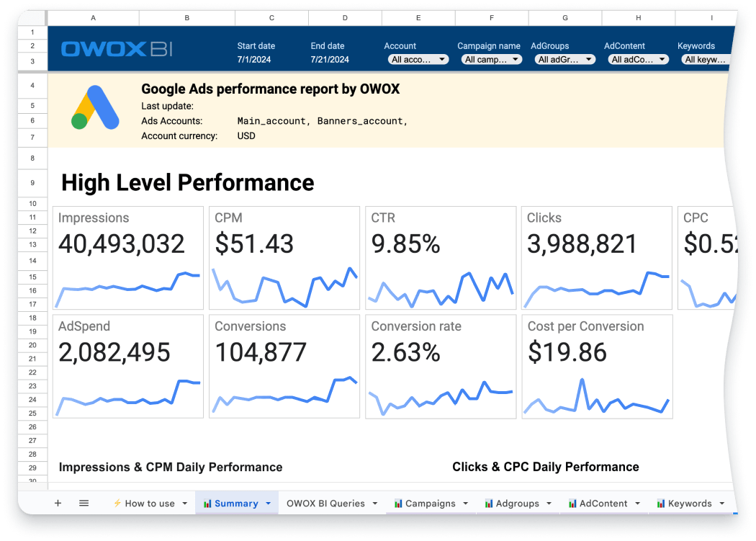Screen dimensions: 756x541
Task: Click the CTR value 9.85%
Action: click(405, 243)
